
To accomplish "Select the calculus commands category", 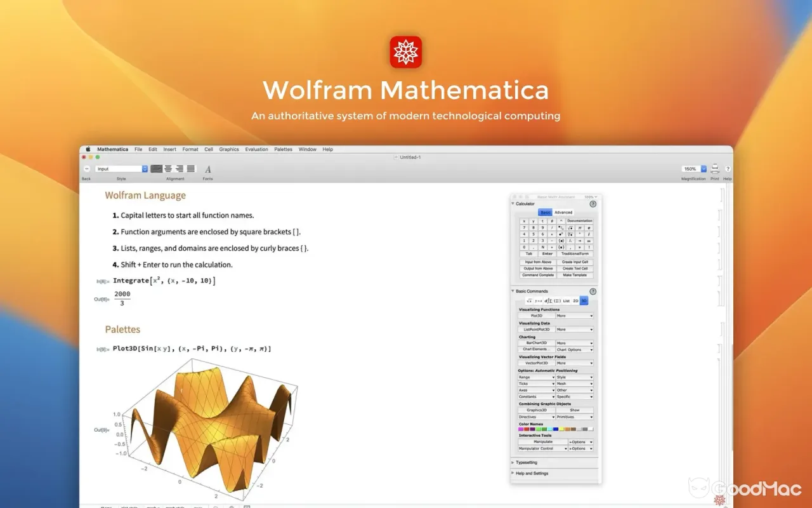I will coord(549,300).
